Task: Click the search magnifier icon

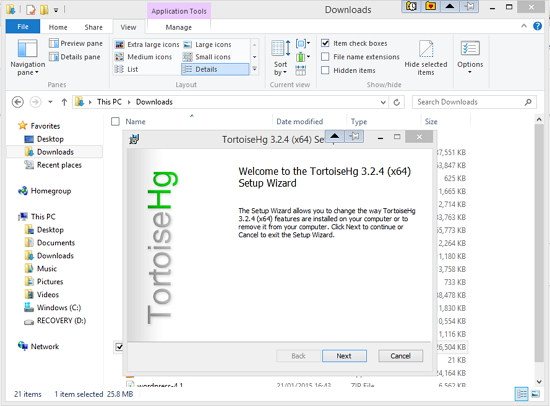Action: [x=528, y=102]
